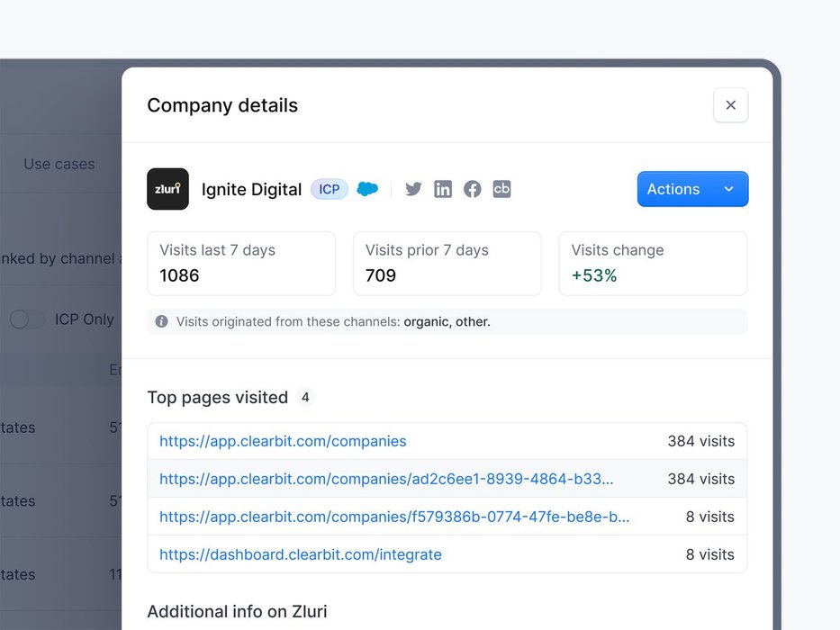Expand the Actions dropdown chevron
This screenshot has width=840, height=630.
728,189
